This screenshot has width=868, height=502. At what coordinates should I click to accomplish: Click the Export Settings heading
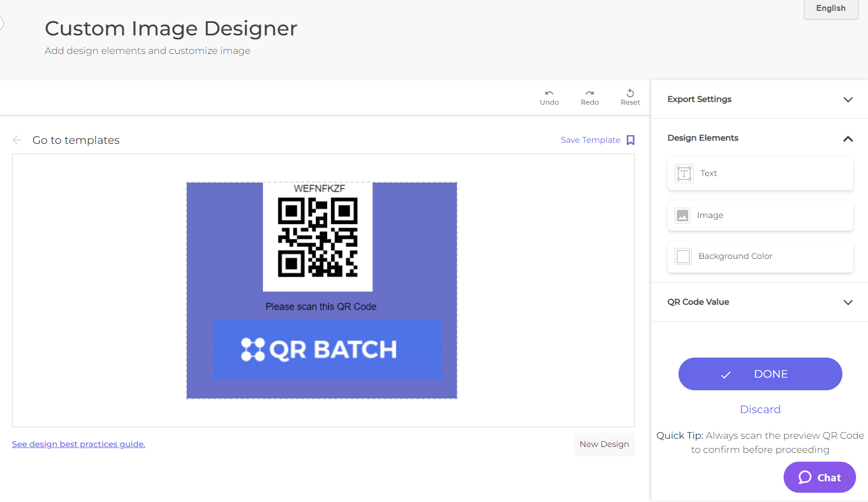click(x=699, y=99)
